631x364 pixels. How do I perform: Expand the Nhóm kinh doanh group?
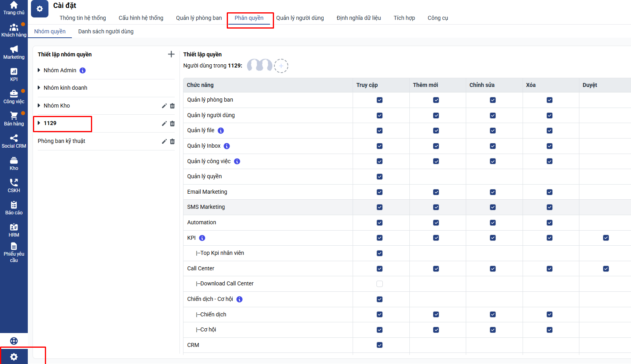39,88
